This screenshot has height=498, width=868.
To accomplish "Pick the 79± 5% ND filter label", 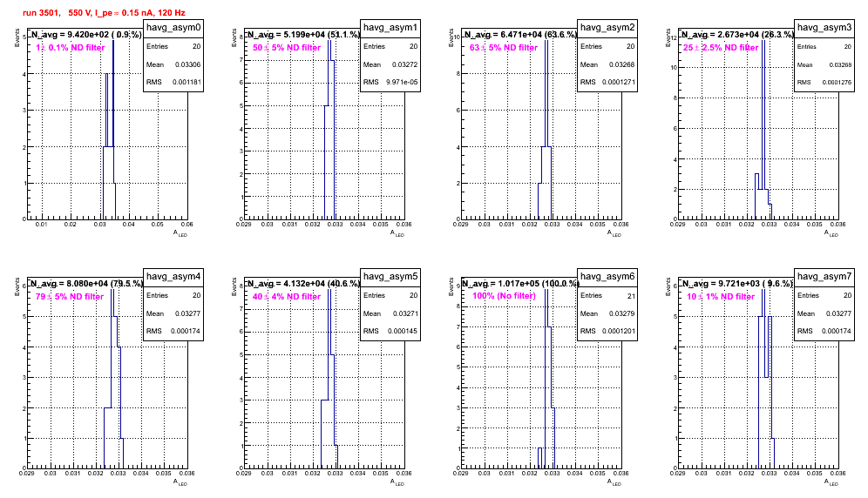I will click(70, 297).
